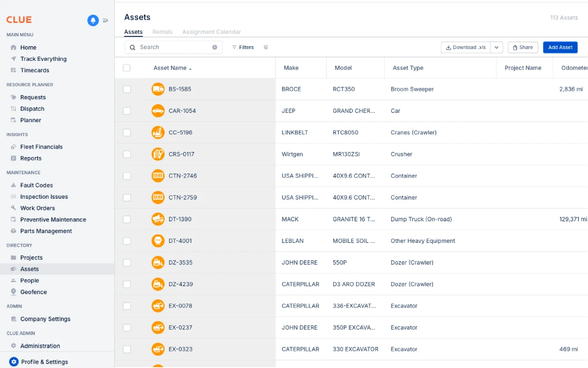Switch to the Rentals tab
The width and height of the screenshot is (588, 368).
162,31
